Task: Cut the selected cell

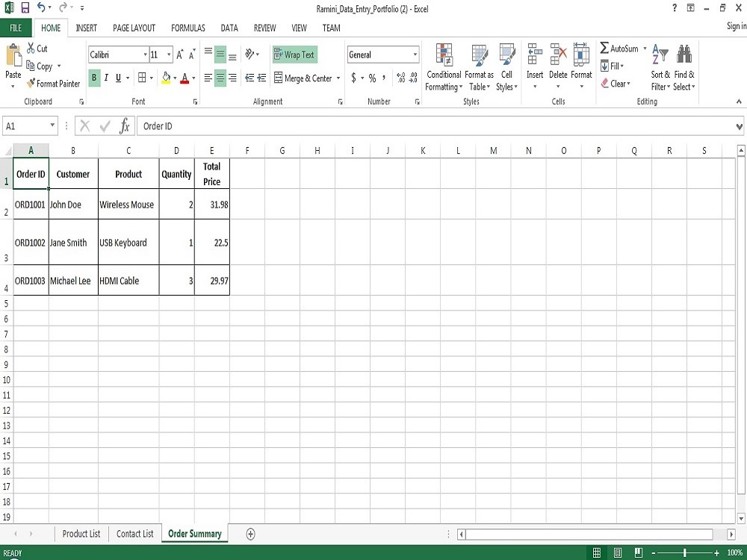Action: (x=37, y=48)
